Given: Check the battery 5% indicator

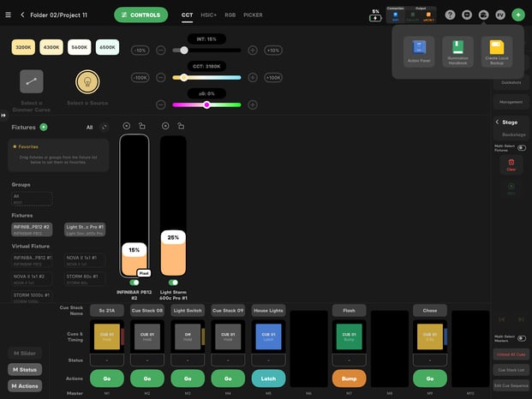Looking at the screenshot, I should point(375,15).
